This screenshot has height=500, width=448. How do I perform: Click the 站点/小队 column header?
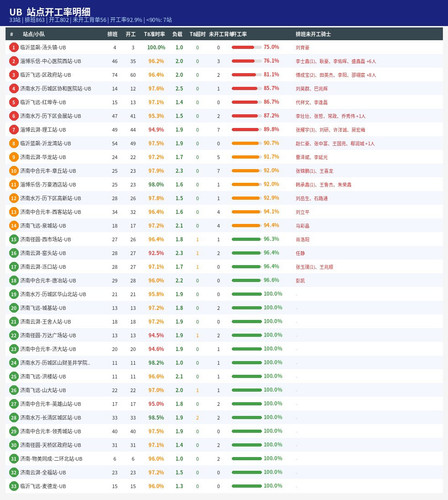click(x=34, y=34)
